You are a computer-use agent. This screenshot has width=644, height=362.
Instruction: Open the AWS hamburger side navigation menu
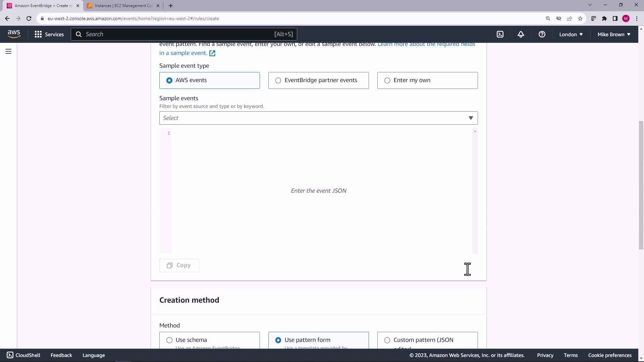tap(8, 51)
